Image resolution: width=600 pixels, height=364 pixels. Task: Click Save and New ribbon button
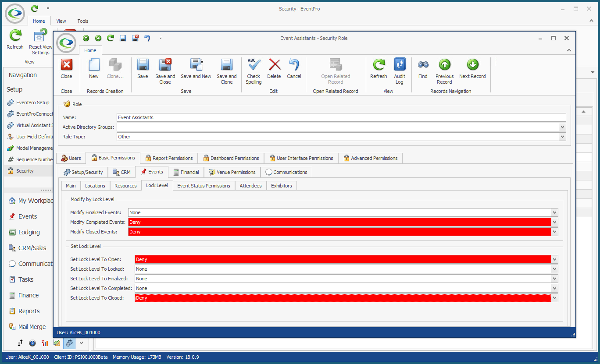click(196, 69)
